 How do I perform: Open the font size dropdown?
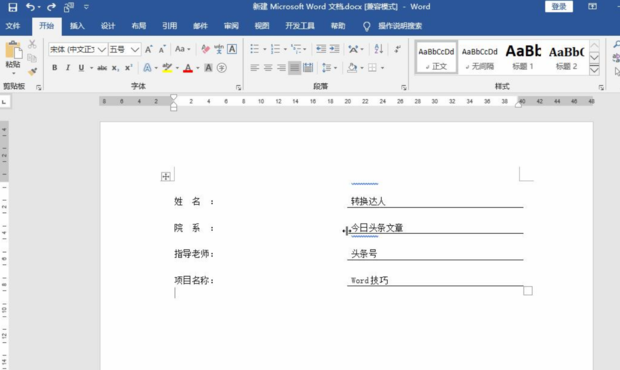[135, 49]
